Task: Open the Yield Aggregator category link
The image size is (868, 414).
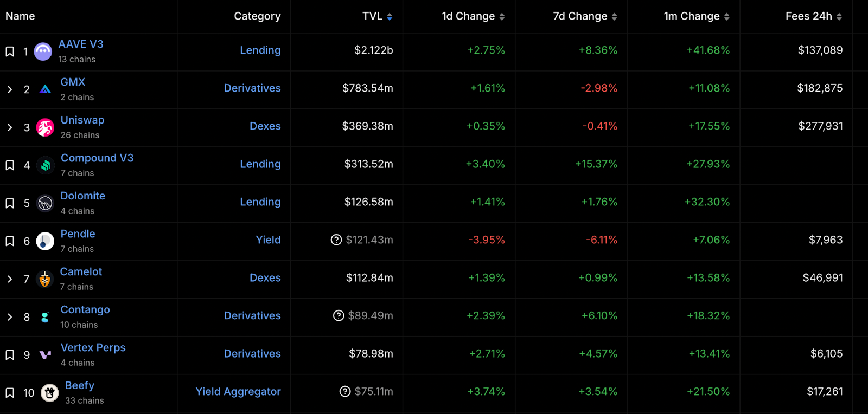Action: coord(238,391)
